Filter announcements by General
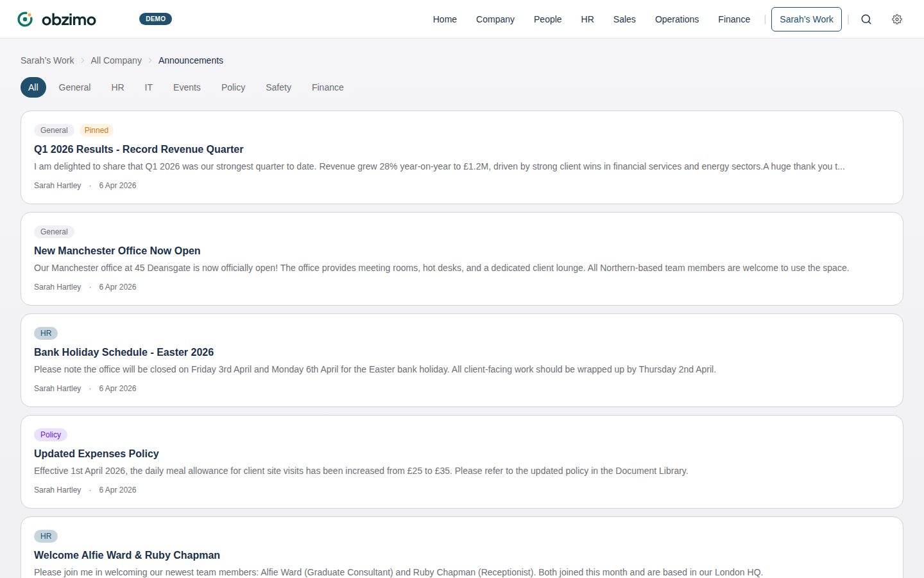 pyautogui.click(x=74, y=87)
